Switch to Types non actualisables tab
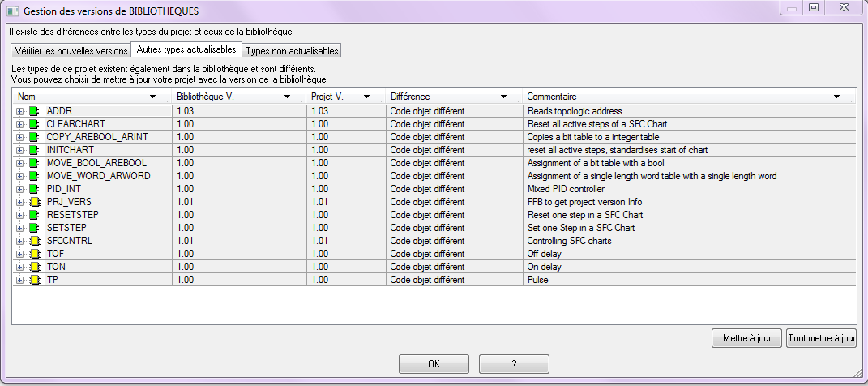This screenshot has width=868, height=386. (292, 50)
